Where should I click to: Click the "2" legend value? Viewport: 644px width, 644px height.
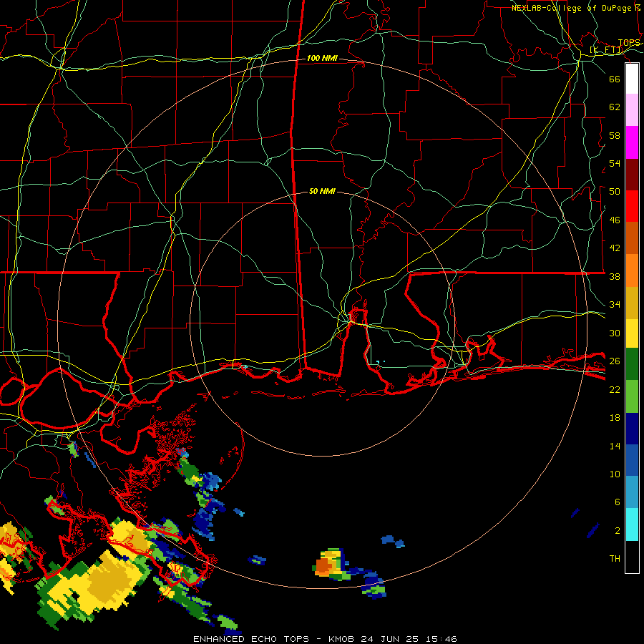(x=618, y=530)
